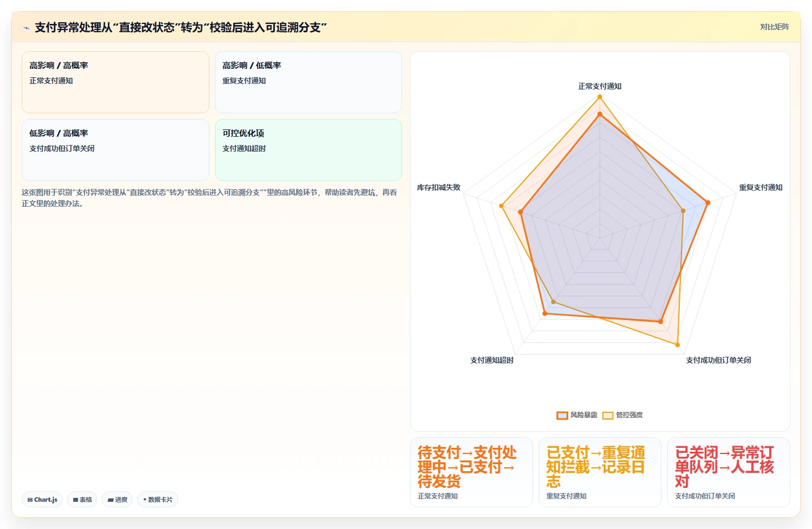Select the 进度 tag chip
The image size is (812, 529).
tap(117, 500)
